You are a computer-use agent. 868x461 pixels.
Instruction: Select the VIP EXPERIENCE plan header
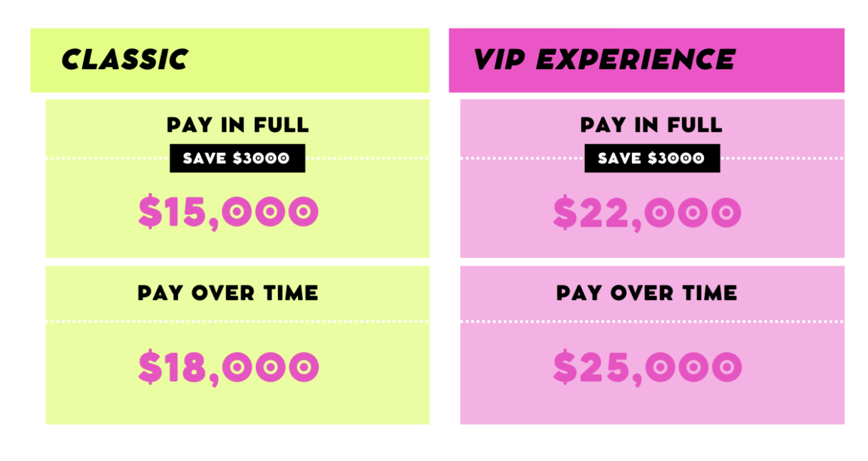click(604, 60)
